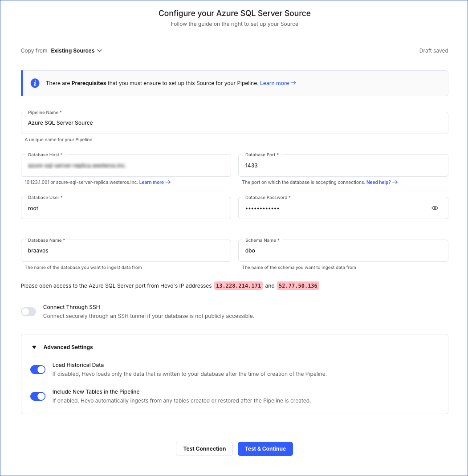Open the Learn more link below Database Host
The width and height of the screenshot is (468, 476).
[151, 182]
